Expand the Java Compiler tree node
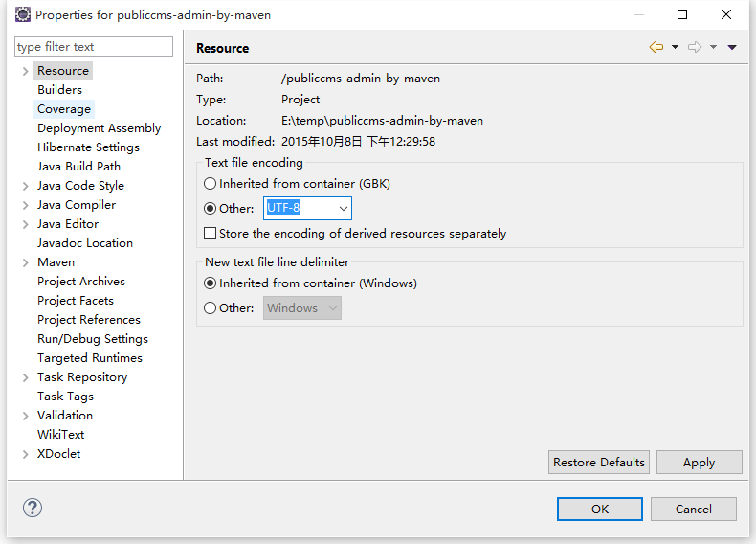The image size is (756, 544). click(x=25, y=205)
